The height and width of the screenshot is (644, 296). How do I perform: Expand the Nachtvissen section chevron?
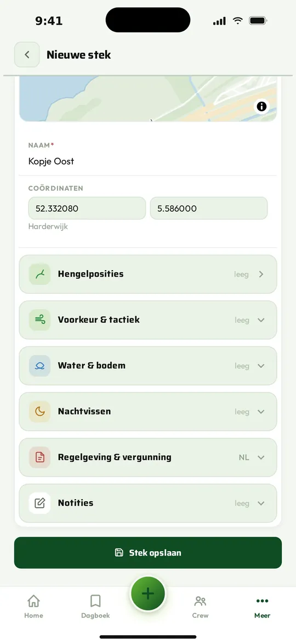click(261, 412)
